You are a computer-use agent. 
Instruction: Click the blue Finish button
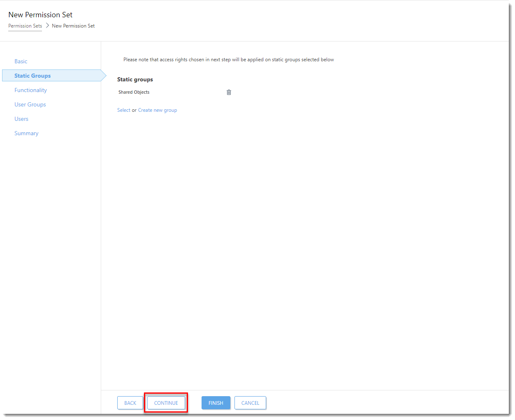tap(216, 403)
